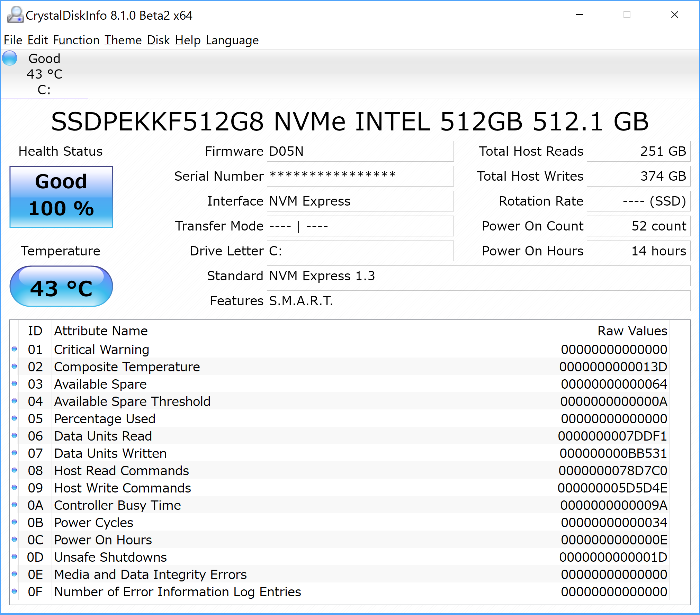Click status dot beside Unsafe Shutdowns row
700x615 pixels.
[14, 557]
